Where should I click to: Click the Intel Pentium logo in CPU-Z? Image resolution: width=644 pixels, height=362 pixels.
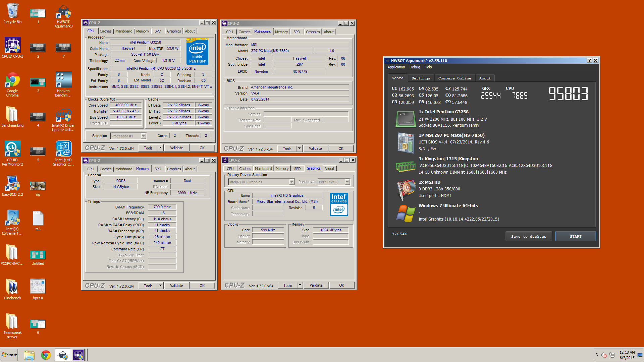pyautogui.click(x=197, y=51)
